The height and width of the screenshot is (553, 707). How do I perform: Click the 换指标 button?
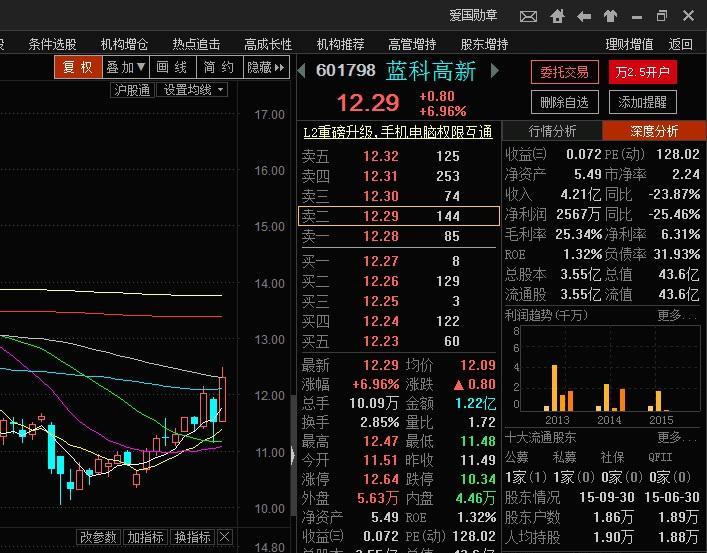coord(193,537)
